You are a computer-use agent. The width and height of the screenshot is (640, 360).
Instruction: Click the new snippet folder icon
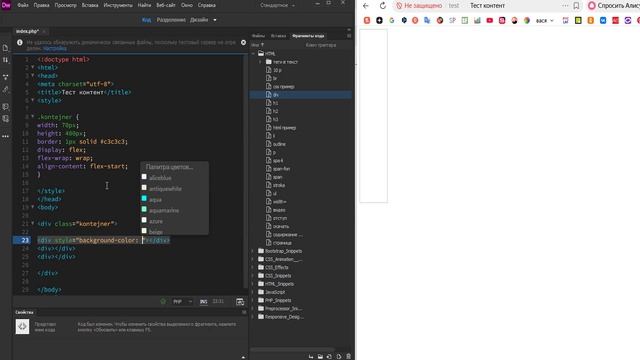[320, 356]
